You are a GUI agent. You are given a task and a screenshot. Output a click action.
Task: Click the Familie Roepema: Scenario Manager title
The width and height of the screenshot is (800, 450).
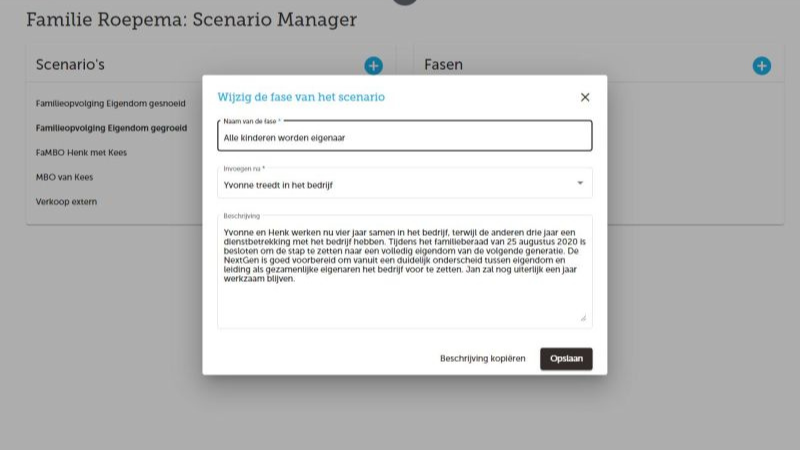click(191, 20)
